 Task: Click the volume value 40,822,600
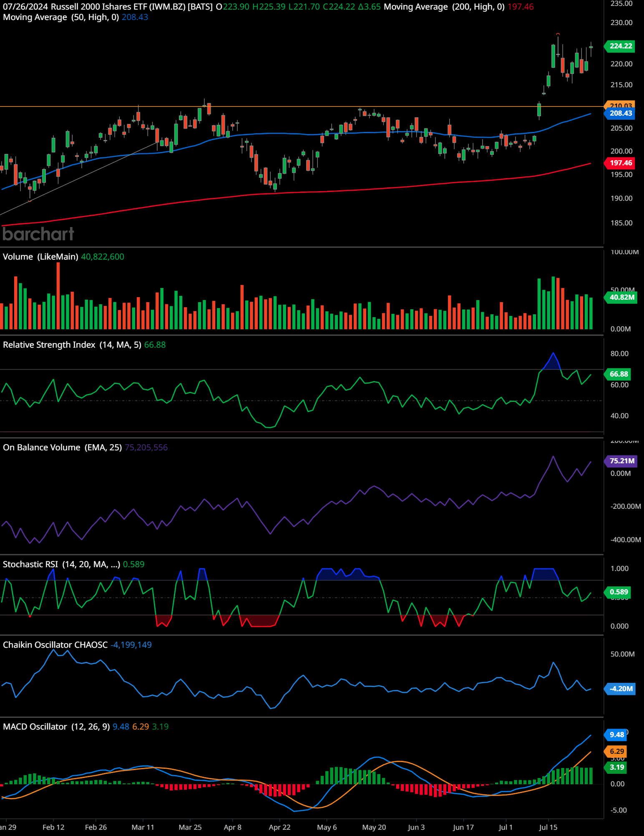pyautogui.click(x=103, y=257)
